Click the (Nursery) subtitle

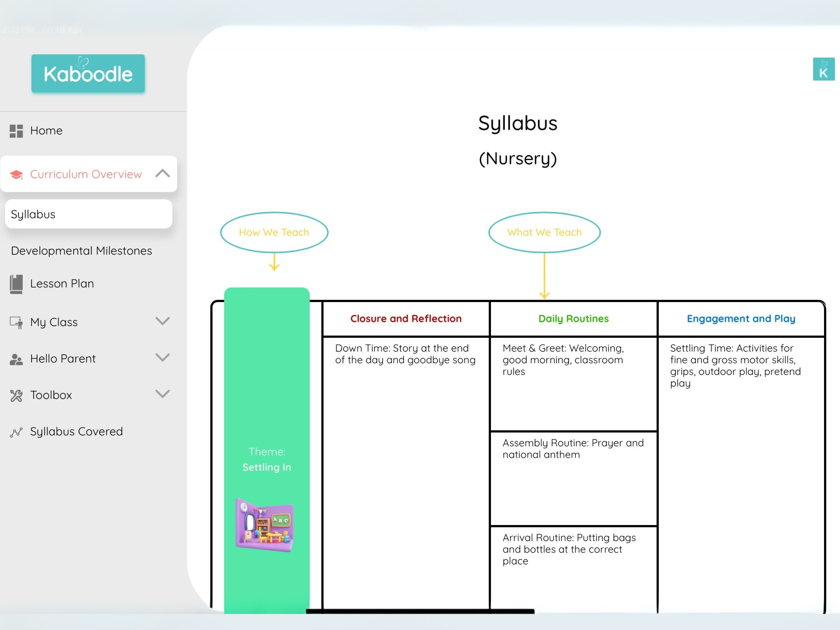[x=517, y=158]
